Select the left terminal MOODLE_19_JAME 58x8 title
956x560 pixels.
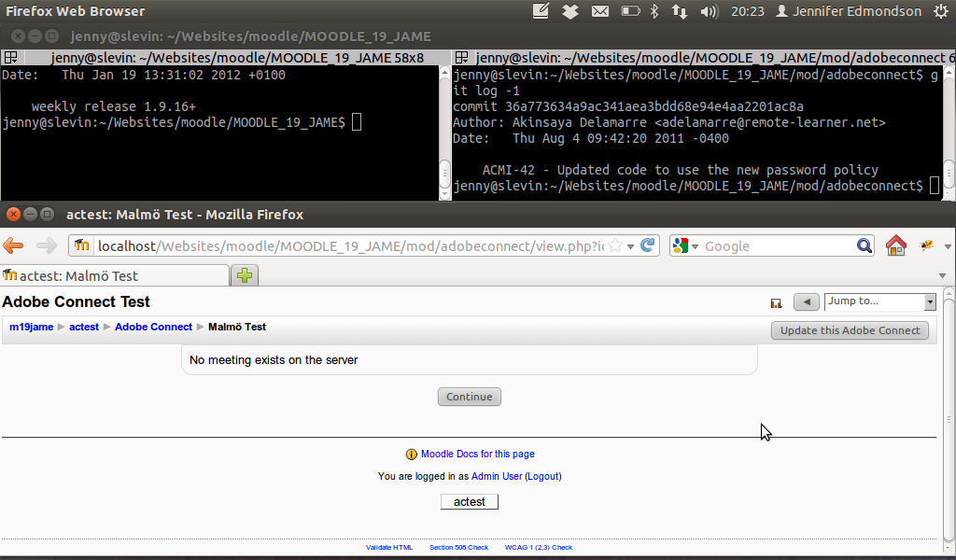(x=237, y=57)
